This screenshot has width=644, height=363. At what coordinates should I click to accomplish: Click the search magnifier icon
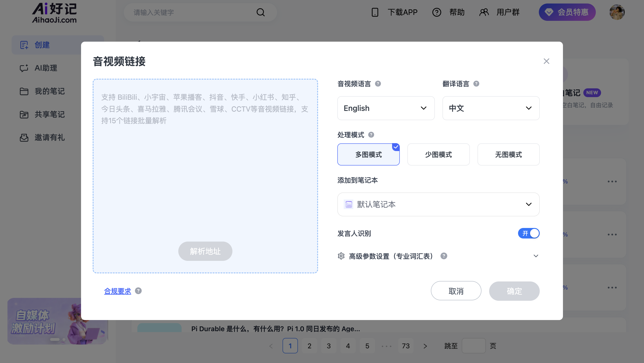coord(260,12)
